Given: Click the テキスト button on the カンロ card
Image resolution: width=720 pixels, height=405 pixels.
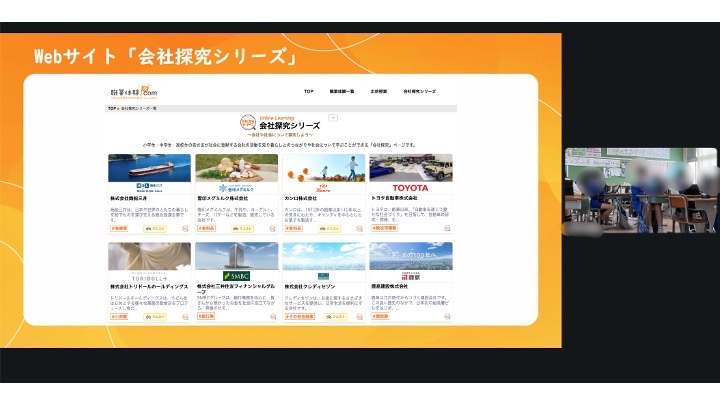Looking at the screenshot, I should (x=329, y=228).
